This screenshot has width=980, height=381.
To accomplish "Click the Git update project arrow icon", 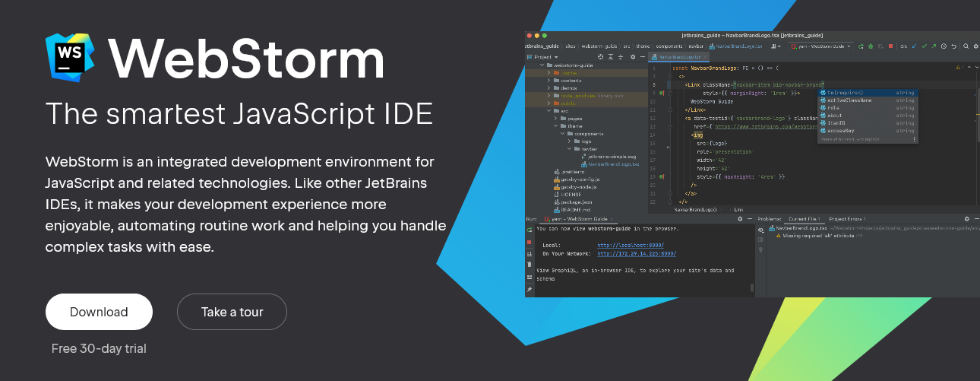I will [914, 46].
